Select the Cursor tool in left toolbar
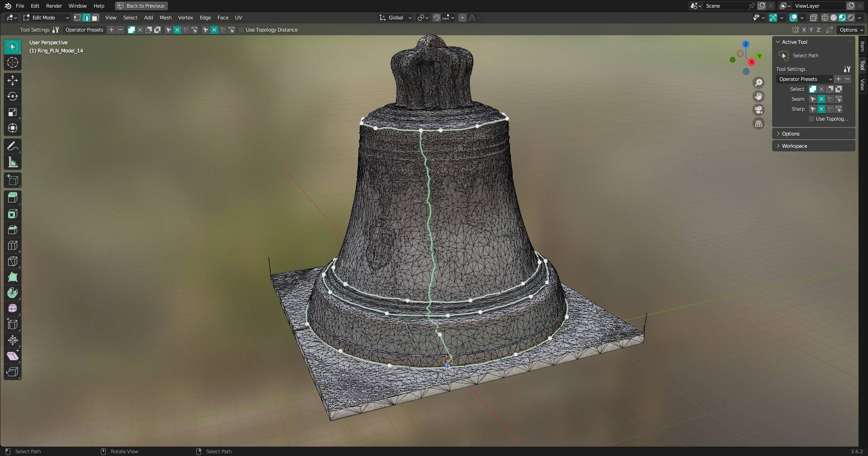Viewport: 868px width, 456px height. [13, 62]
